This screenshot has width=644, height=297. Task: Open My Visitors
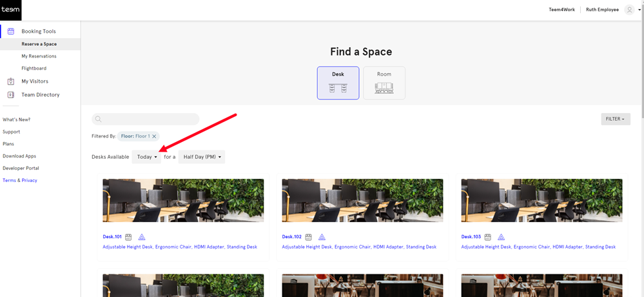(35, 81)
